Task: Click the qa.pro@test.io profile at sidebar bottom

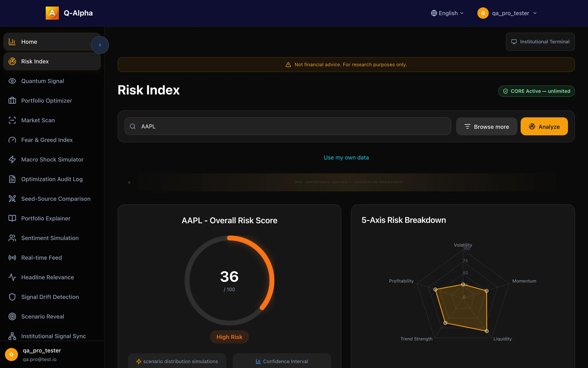Action: tap(52, 354)
